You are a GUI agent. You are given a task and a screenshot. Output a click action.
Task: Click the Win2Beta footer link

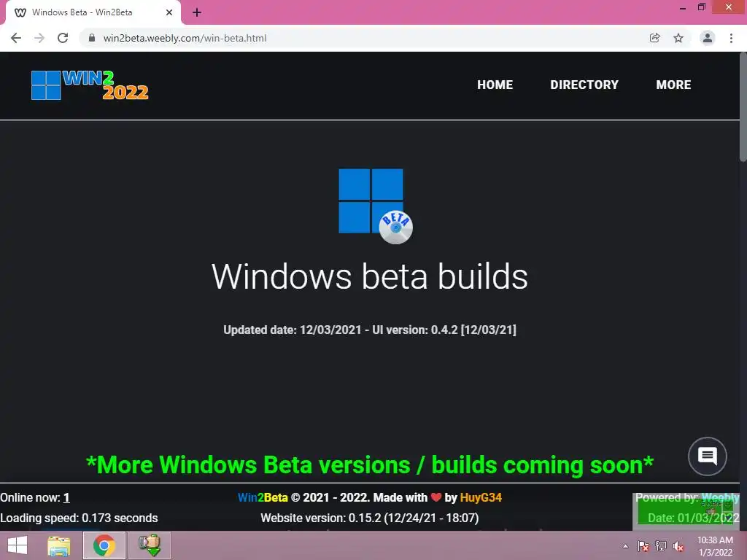(263, 497)
